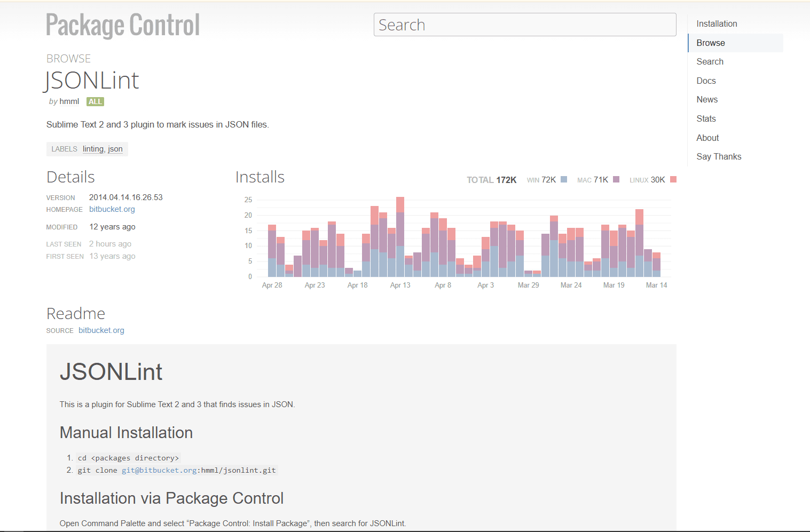Image resolution: width=810 pixels, height=532 pixels.
Task: Click the blue WIN legend swatch
Action: click(x=564, y=179)
